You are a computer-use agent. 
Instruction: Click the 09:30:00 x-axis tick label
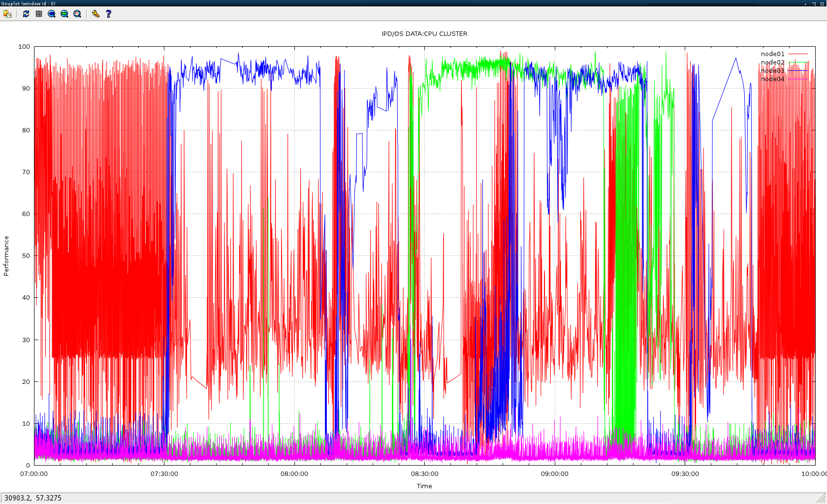coord(685,474)
